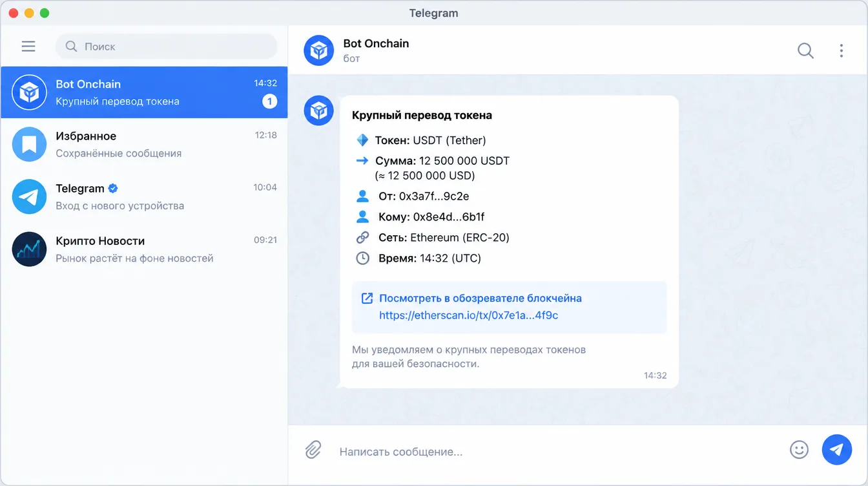Click the chain link icon next to Сеть
Viewport: 868px width, 486px height.
coord(363,237)
